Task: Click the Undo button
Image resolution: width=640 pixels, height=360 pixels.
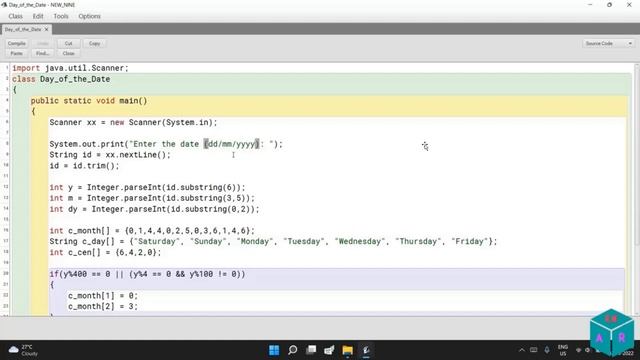Action: (42, 43)
